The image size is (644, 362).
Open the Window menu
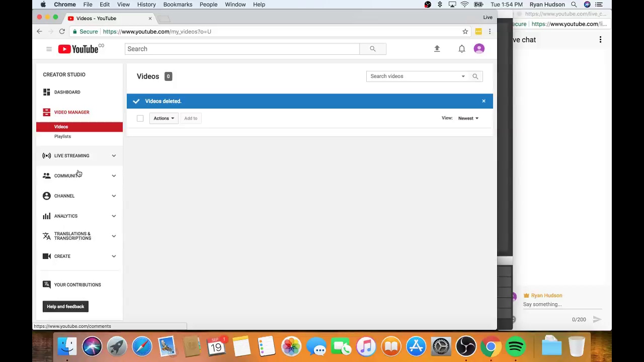click(235, 5)
